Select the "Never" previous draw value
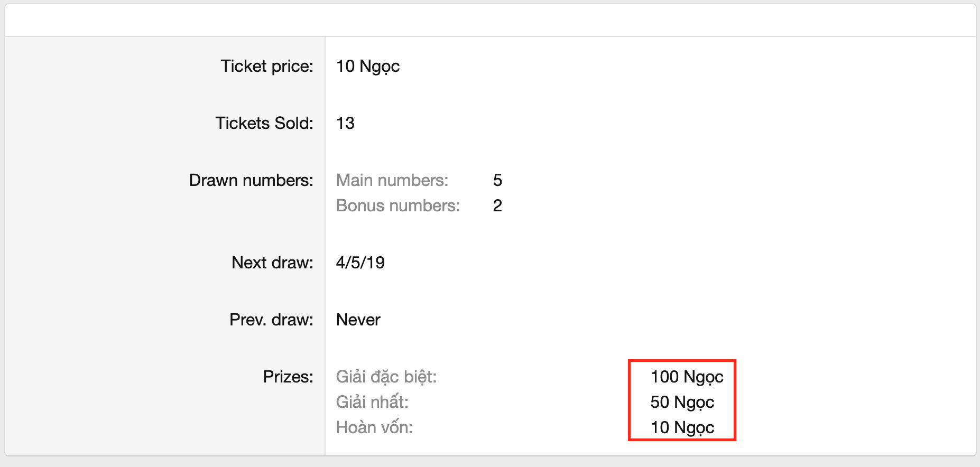 point(358,320)
